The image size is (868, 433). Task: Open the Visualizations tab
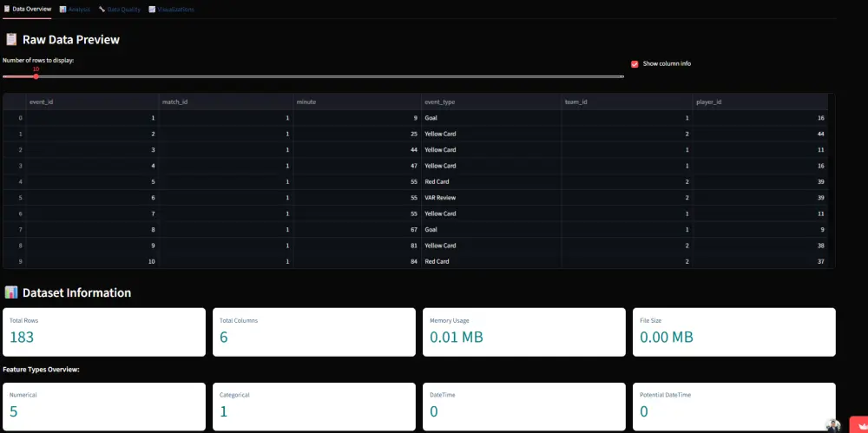(x=171, y=10)
